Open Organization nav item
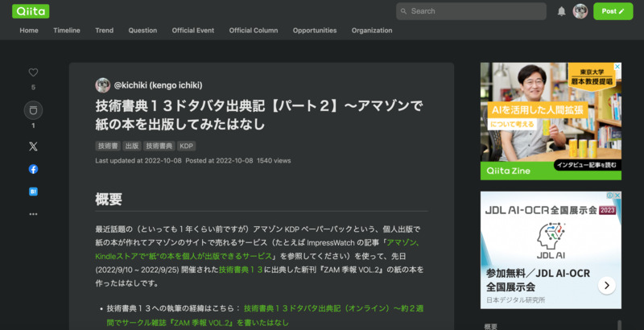644x330 pixels. pos(372,31)
